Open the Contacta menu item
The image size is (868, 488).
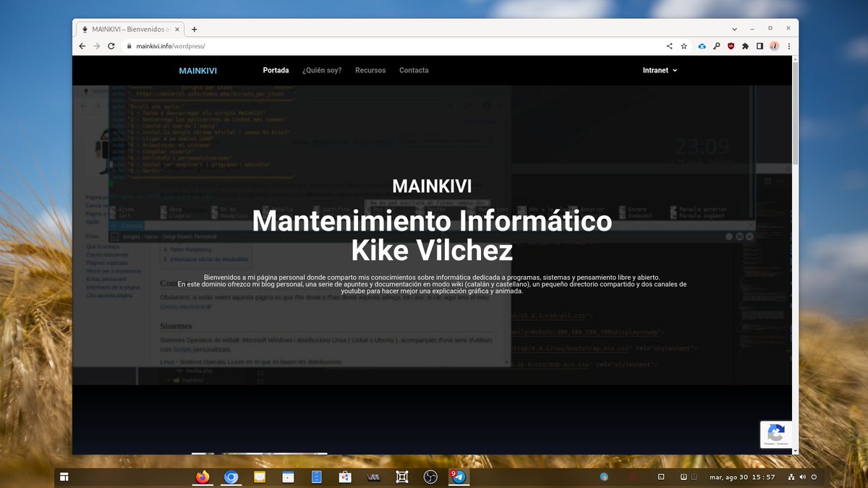point(414,70)
